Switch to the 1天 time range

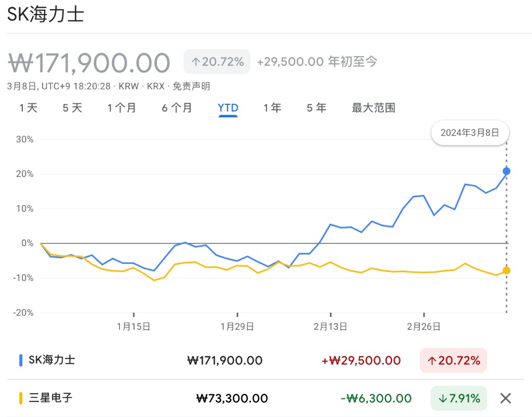pyautogui.click(x=29, y=108)
